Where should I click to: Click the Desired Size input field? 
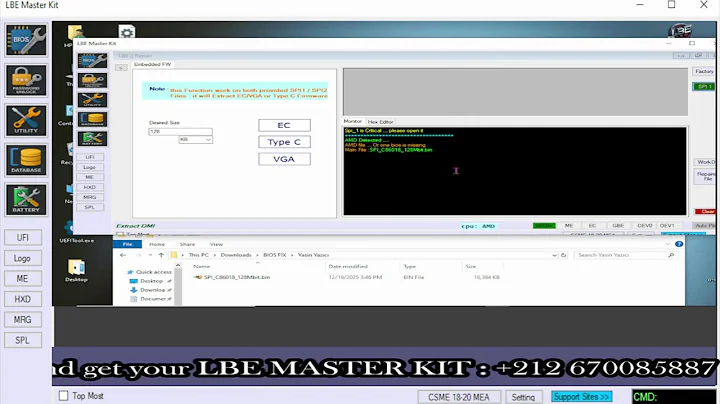click(x=180, y=131)
